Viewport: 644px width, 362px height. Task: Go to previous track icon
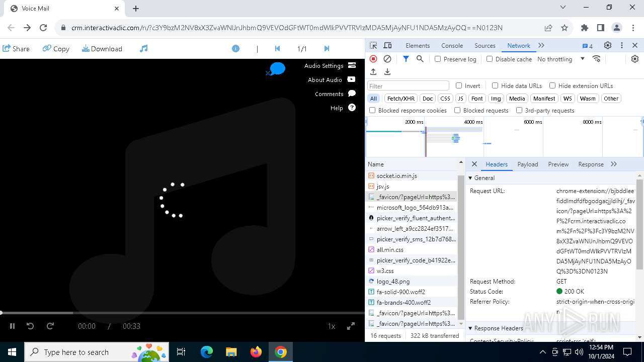(x=277, y=49)
